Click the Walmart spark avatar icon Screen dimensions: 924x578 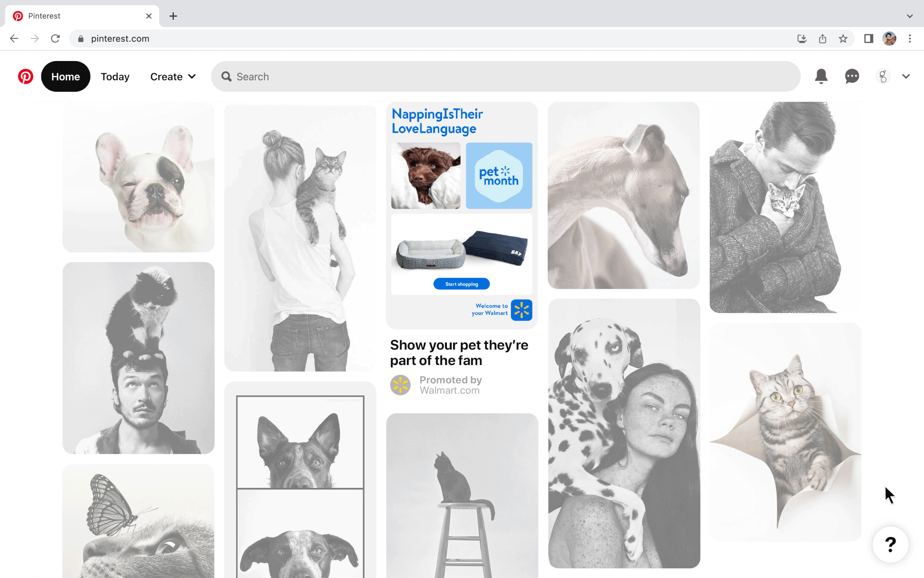pyautogui.click(x=400, y=385)
